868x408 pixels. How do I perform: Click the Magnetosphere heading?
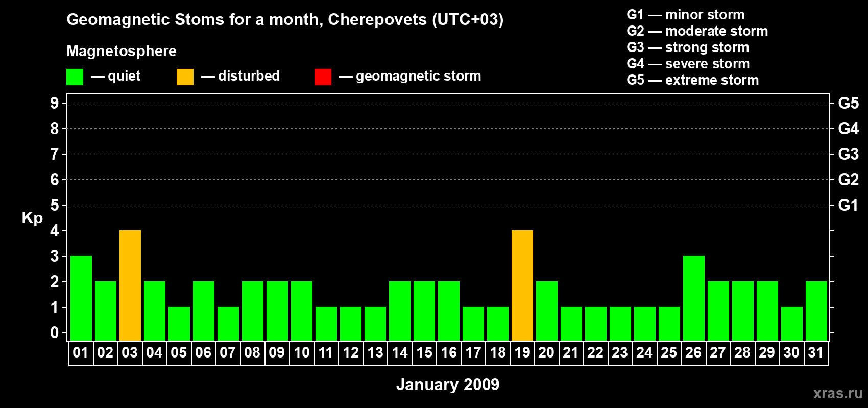pyautogui.click(x=122, y=51)
